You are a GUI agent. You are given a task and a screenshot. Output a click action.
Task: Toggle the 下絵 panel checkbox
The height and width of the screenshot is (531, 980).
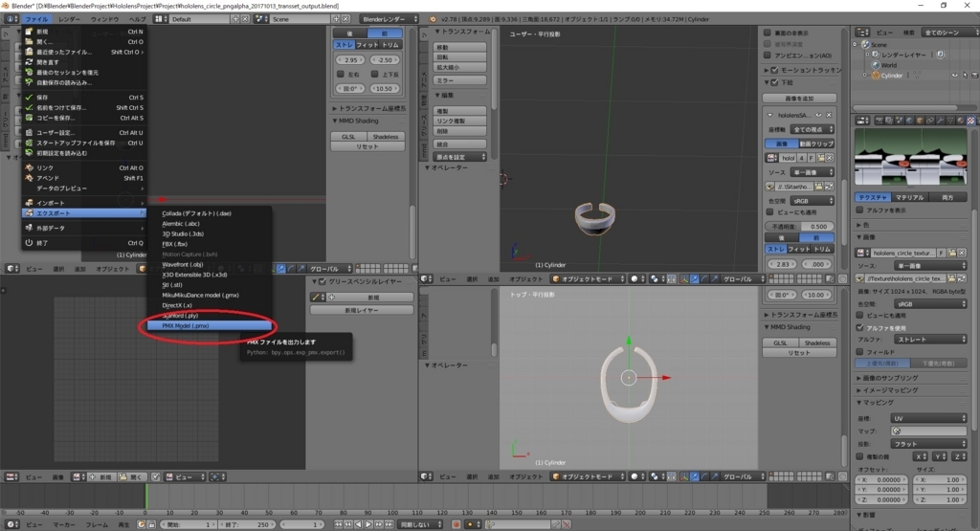tap(774, 82)
